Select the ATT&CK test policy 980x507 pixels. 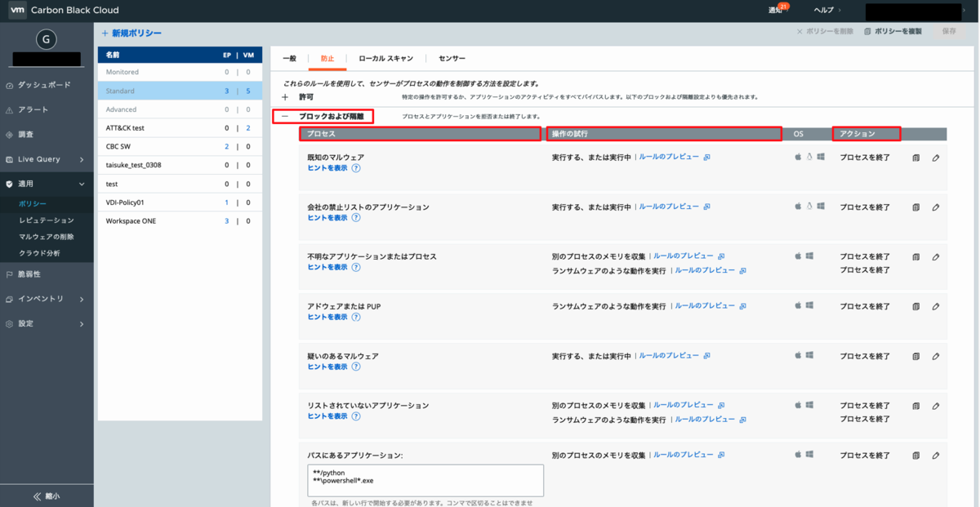click(180, 128)
